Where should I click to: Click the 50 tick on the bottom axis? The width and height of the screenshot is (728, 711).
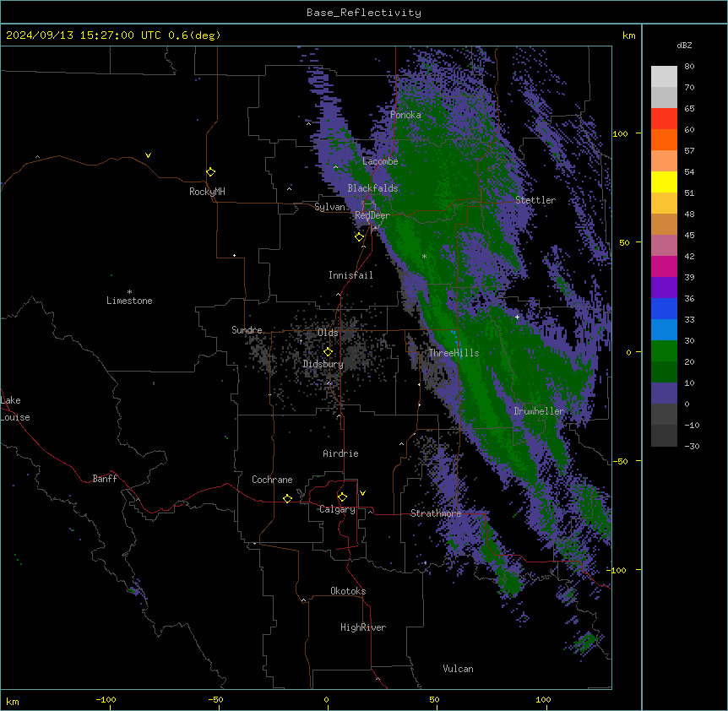click(434, 700)
